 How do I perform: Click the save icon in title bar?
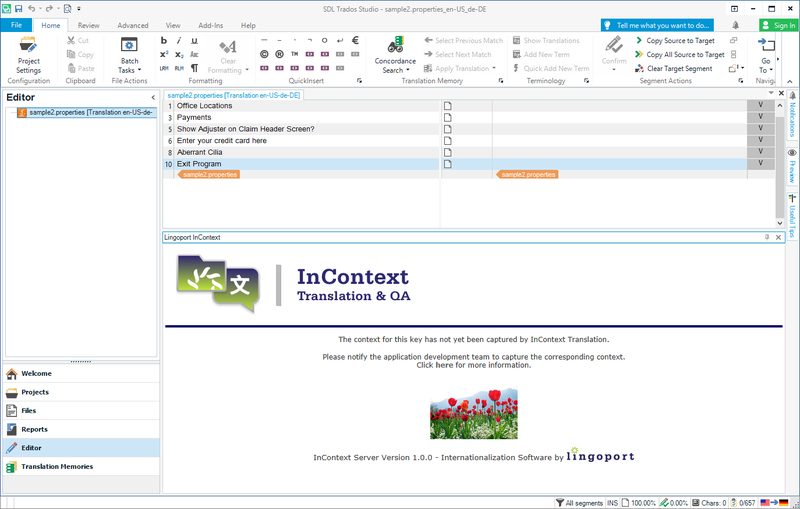(x=18, y=8)
